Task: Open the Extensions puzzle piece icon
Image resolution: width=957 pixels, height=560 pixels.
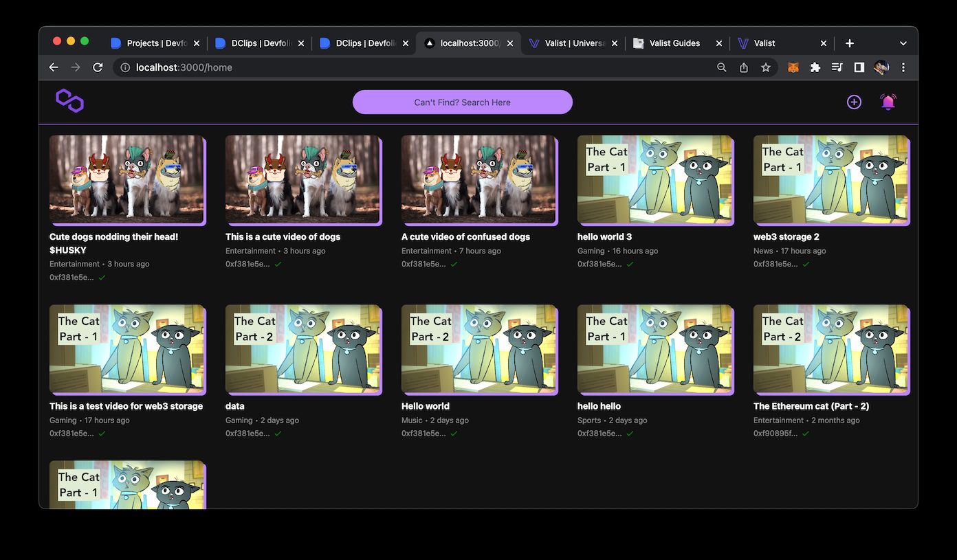Action: (x=815, y=67)
